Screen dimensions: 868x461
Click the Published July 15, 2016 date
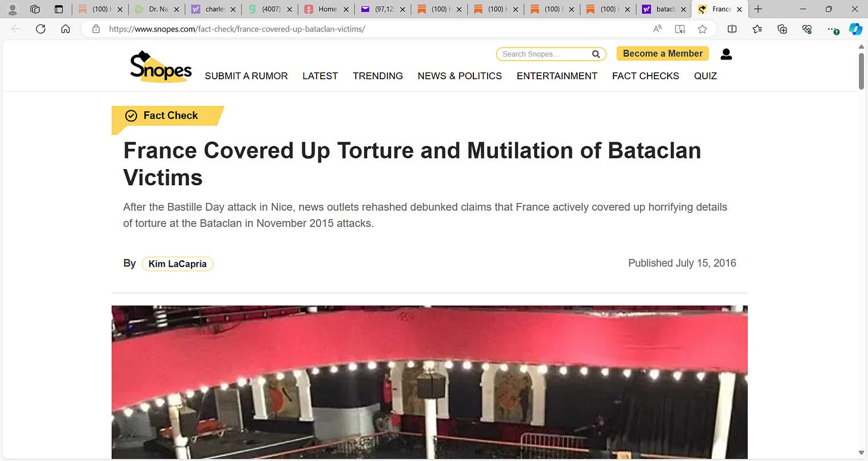(682, 263)
